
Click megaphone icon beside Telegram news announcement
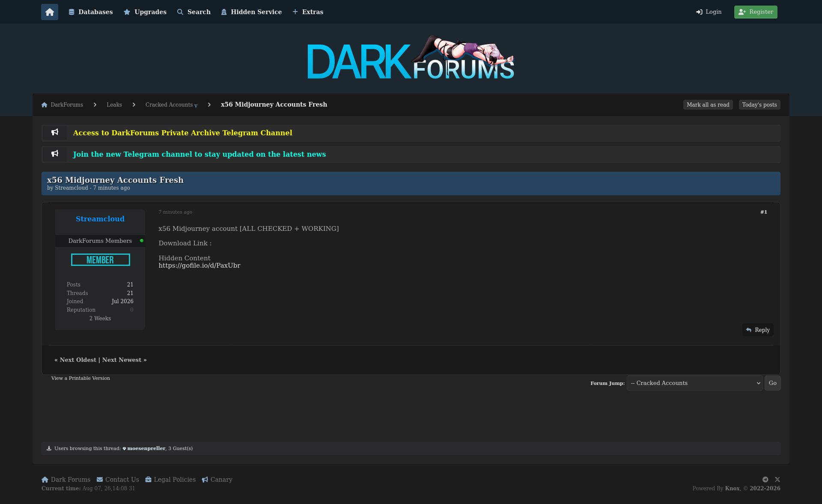(x=55, y=154)
